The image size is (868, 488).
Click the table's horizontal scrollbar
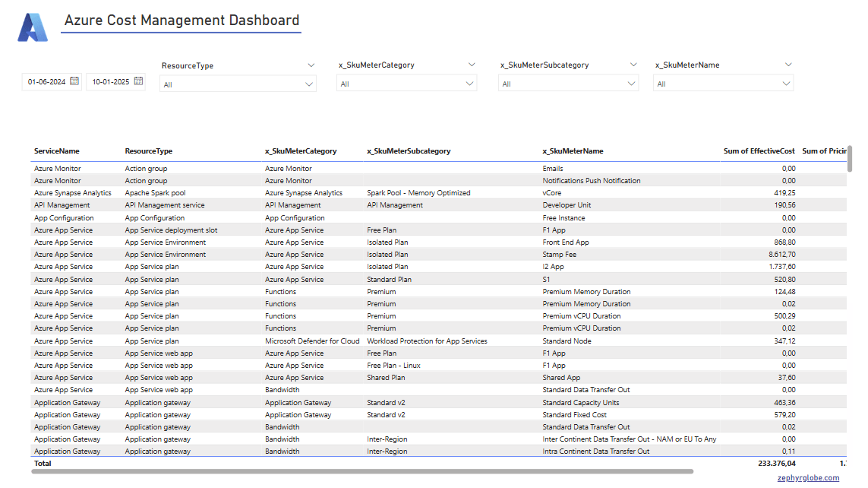[x=362, y=471]
